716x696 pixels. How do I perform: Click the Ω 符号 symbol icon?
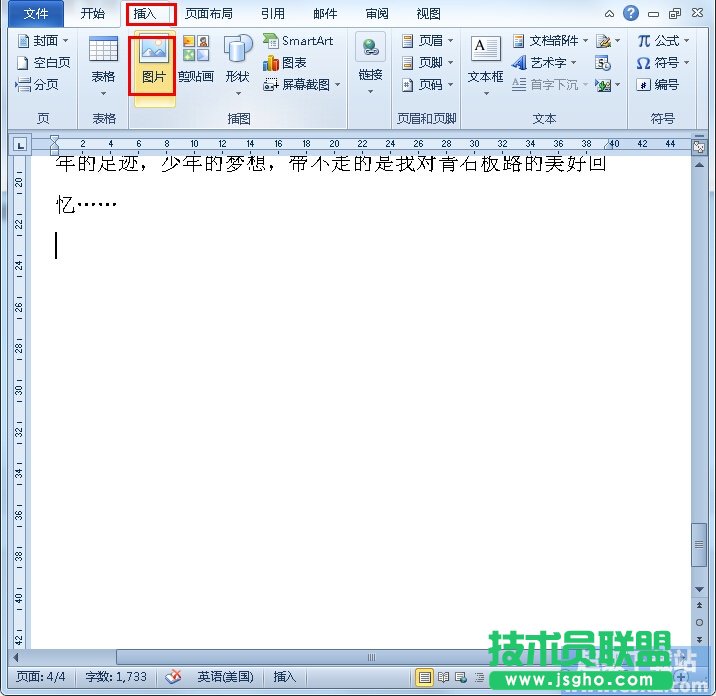(643, 63)
